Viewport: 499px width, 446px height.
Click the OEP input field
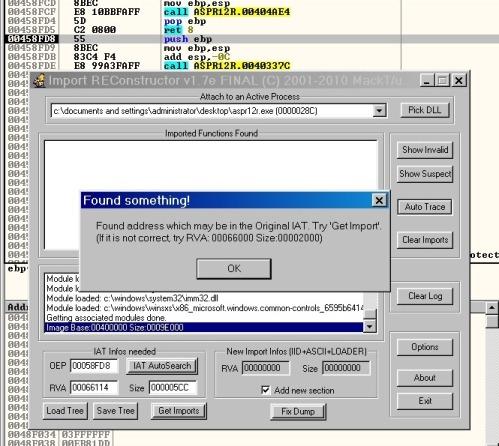tap(94, 366)
